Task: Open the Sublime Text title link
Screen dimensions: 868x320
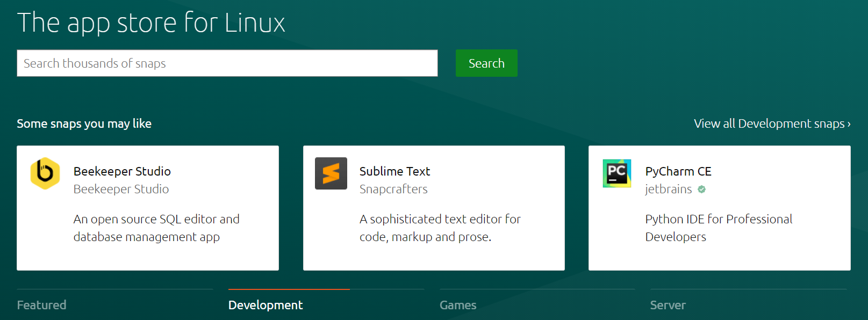Action: tap(394, 171)
